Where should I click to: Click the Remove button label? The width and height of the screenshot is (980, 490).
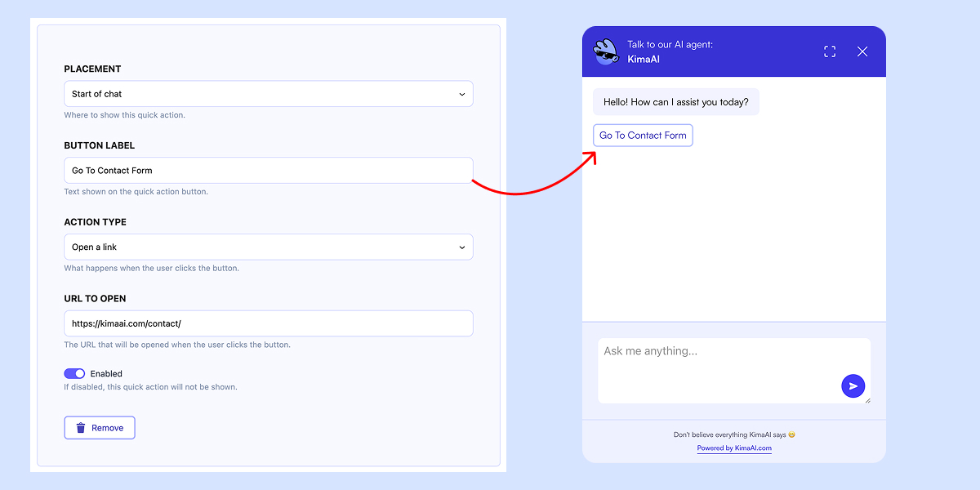coord(108,428)
